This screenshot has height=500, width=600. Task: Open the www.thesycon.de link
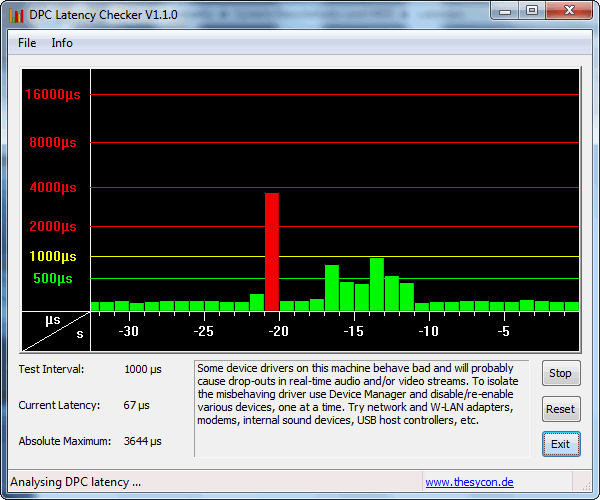tap(469, 482)
